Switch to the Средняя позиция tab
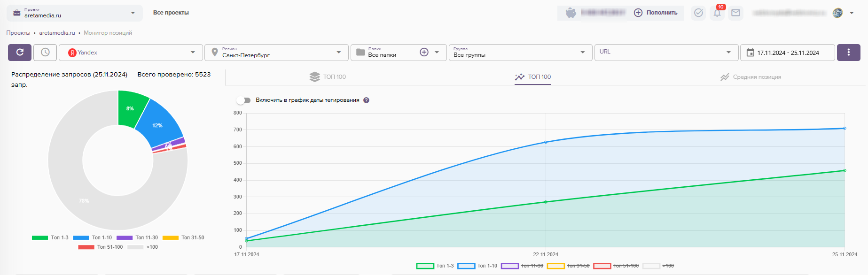This screenshot has height=275, width=868. 751,77
